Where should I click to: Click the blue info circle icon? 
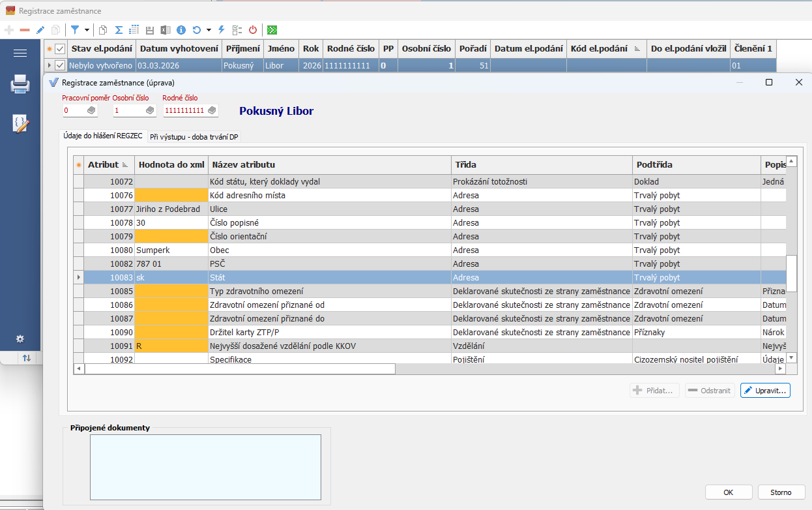click(181, 30)
